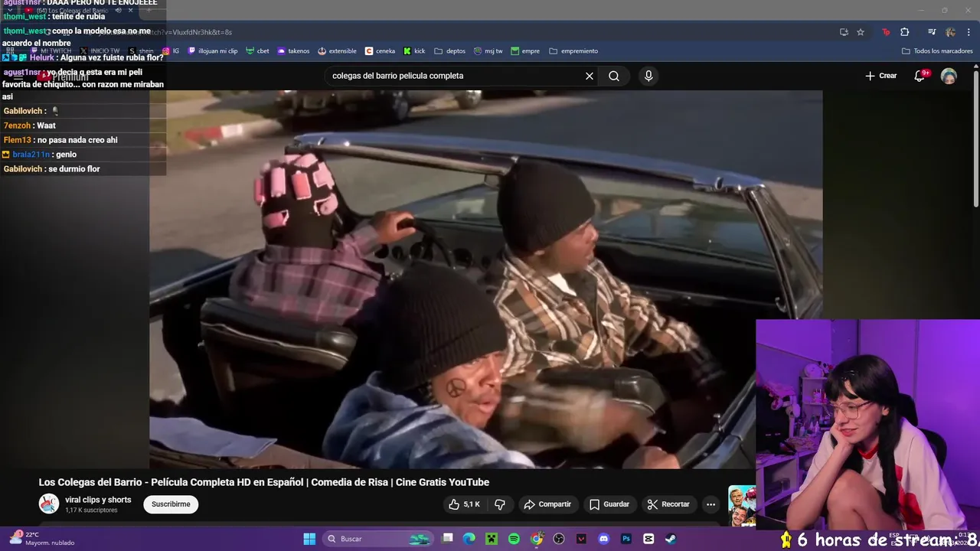Open Windows Start menu
Screen dimensions: 980x551
point(309,539)
